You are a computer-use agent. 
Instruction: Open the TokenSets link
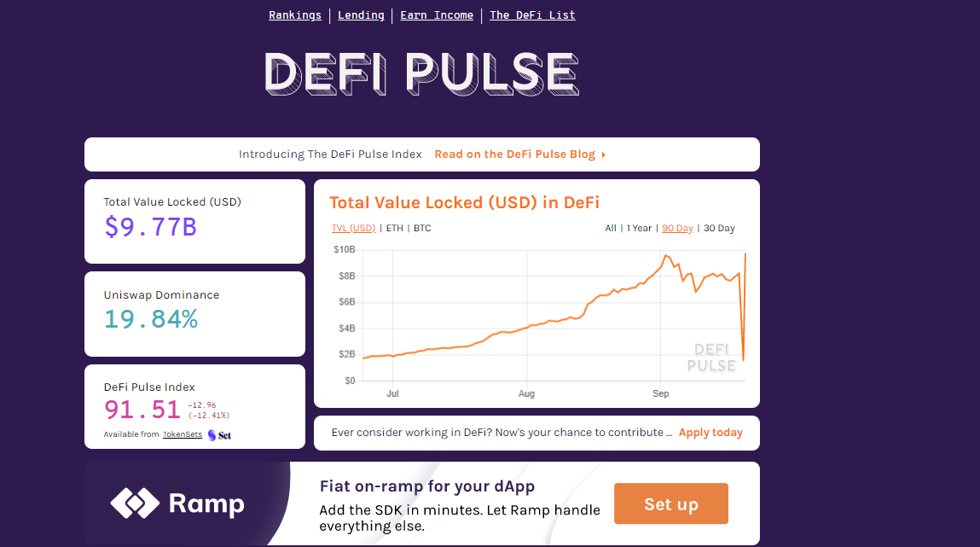183,434
